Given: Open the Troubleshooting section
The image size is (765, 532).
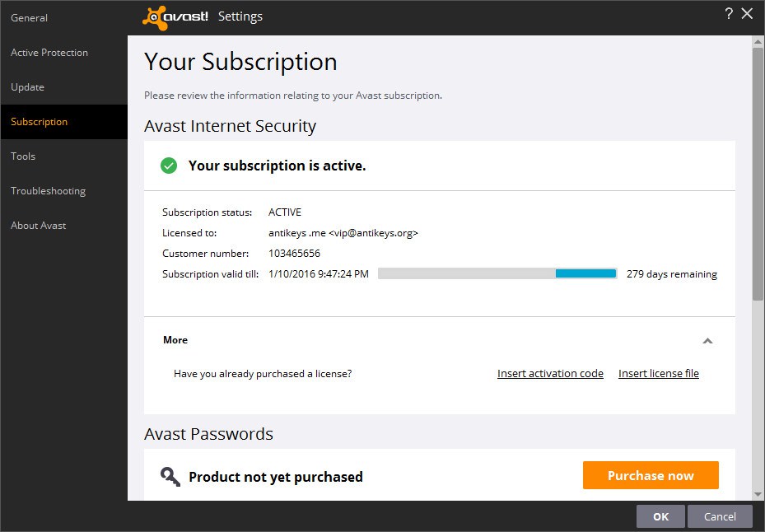Looking at the screenshot, I should pos(49,191).
